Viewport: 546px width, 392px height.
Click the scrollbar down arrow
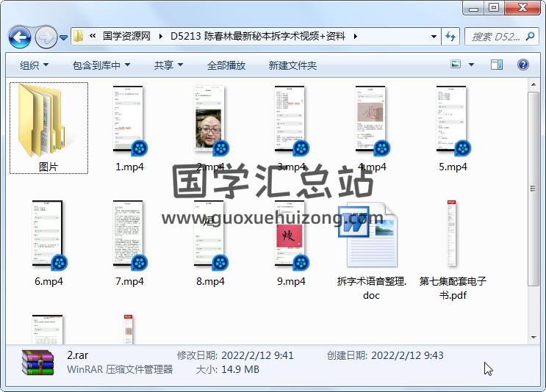point(534,338)
